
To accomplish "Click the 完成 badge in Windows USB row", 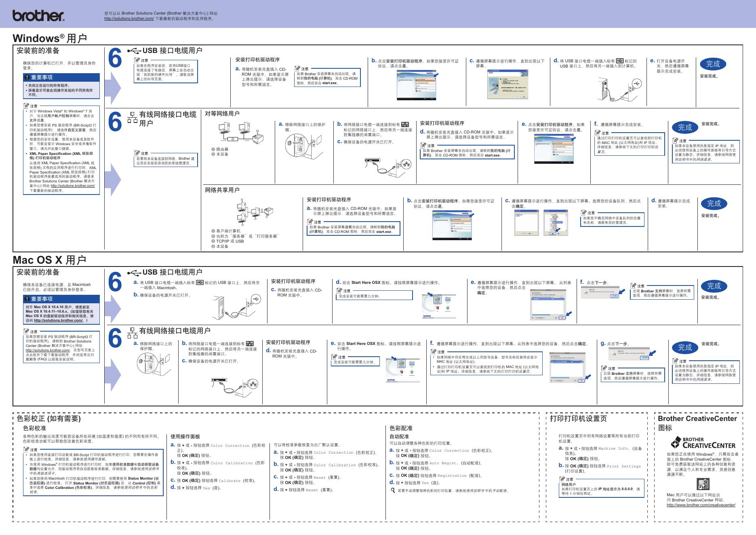I will click(713, 64).
